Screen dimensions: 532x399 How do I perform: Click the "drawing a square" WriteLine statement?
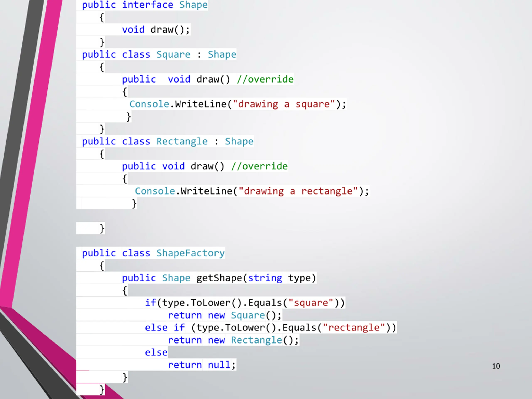pyautogui.click(x=238, y=104)
